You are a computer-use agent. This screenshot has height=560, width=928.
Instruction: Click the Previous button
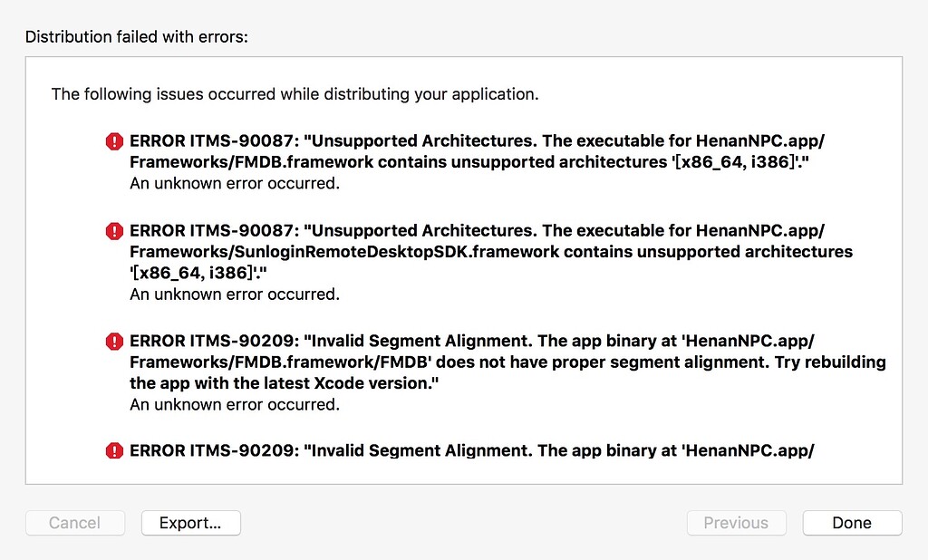pos(736,523)
